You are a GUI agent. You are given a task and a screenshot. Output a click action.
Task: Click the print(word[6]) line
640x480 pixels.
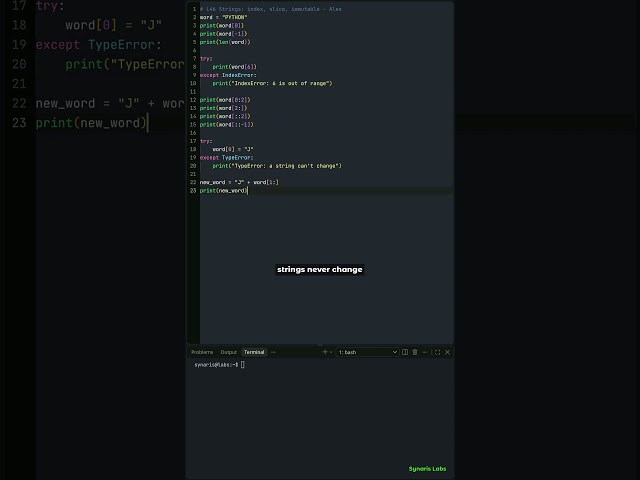click(234, 67)
